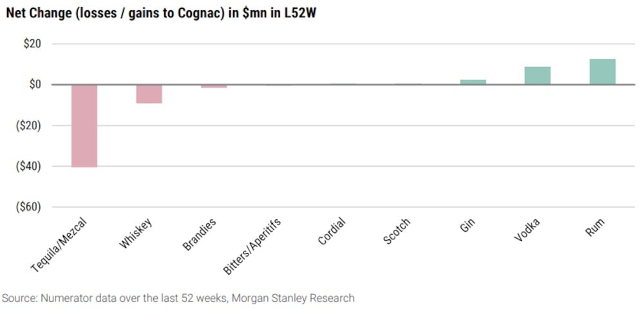Select the Brandies axis label
644x314 pixels.
[200, 234]
